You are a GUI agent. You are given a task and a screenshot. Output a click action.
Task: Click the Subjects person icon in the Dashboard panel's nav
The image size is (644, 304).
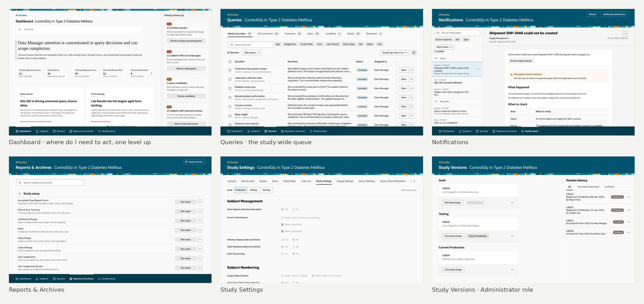pos(37,131)
